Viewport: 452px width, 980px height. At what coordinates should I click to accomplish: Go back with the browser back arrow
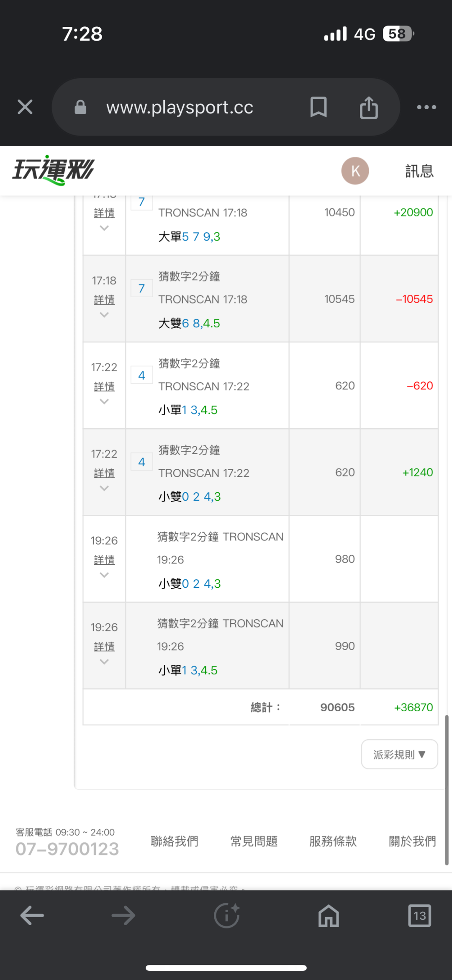32,916
